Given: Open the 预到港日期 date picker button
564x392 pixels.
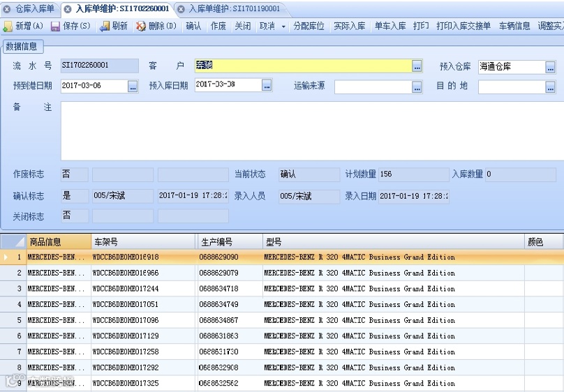Looking at the screenshot, I should coord(133,86).
